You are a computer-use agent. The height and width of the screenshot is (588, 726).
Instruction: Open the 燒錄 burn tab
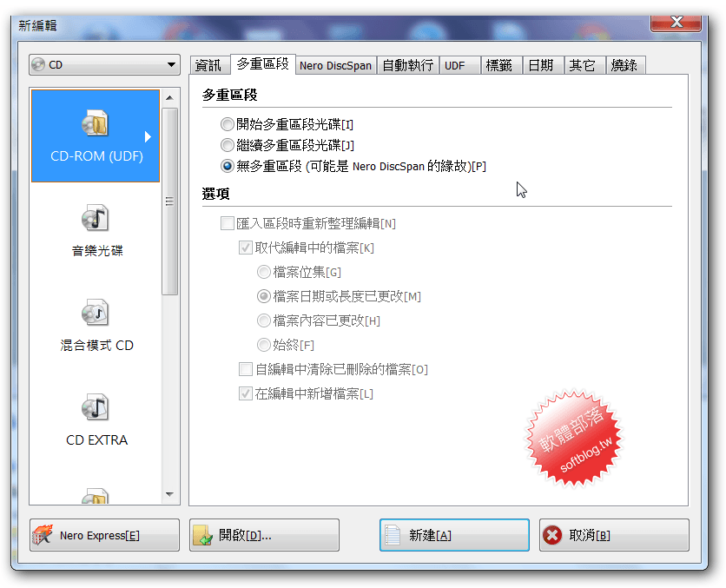(x=624, y=65)
